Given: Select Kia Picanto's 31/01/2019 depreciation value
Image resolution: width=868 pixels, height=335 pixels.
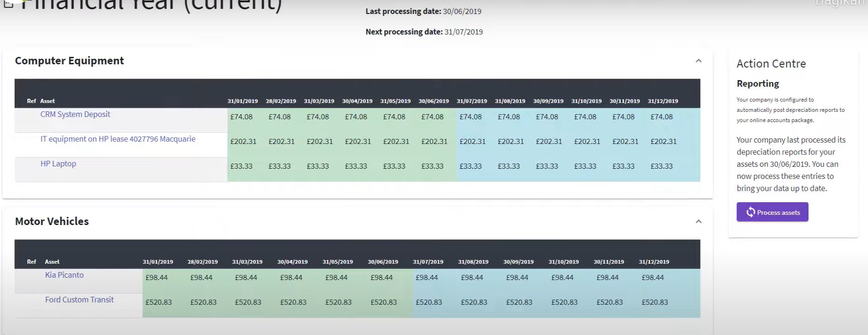Looking at the screenshot, I should click(x=156, y=278).
